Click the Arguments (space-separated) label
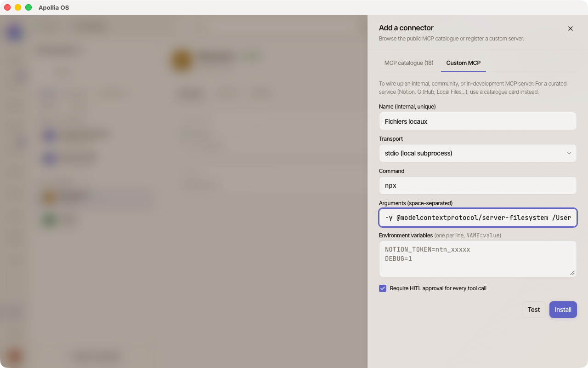Image resolution: width=588 pixels, height=368 pixels. 416,203
